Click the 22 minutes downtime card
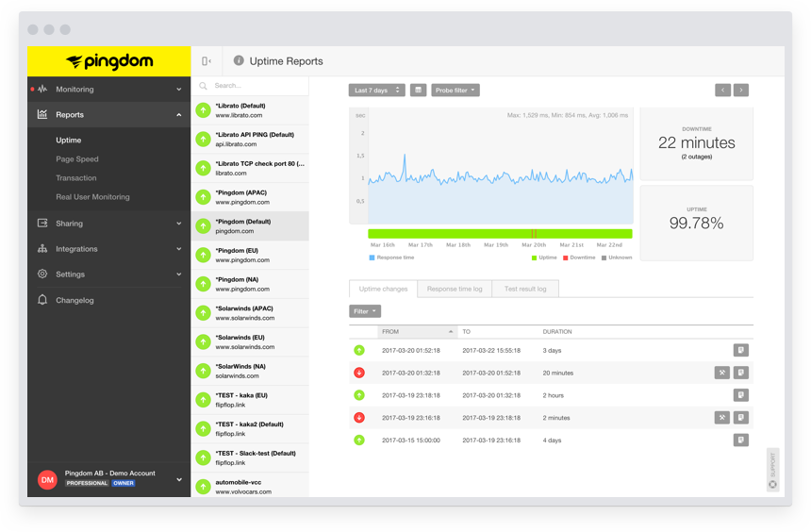 (x=696, y=144)
